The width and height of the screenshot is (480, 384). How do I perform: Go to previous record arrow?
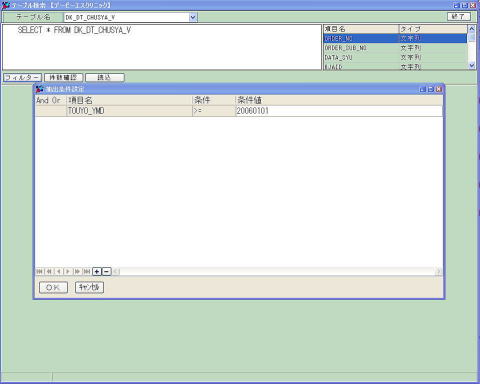pos(59,272)
